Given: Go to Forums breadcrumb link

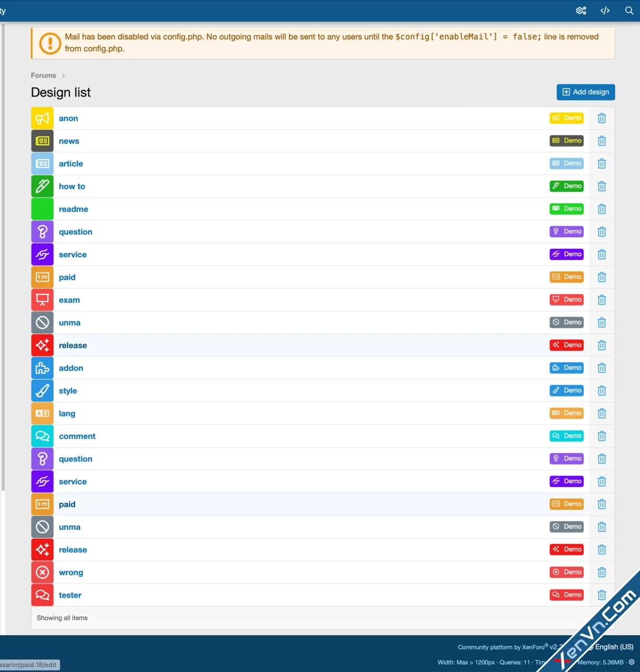Looking at the screenshot, I should [44, 76].
